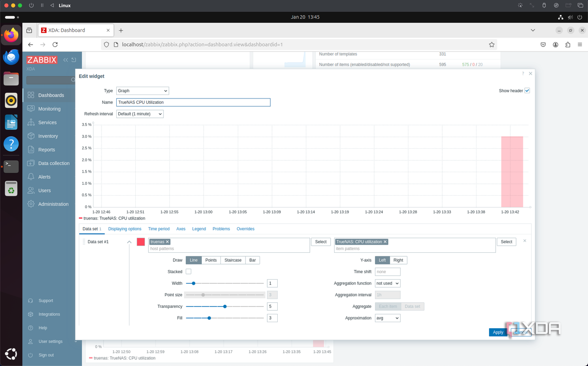Click the Zabbix logo

pos(42,60)
